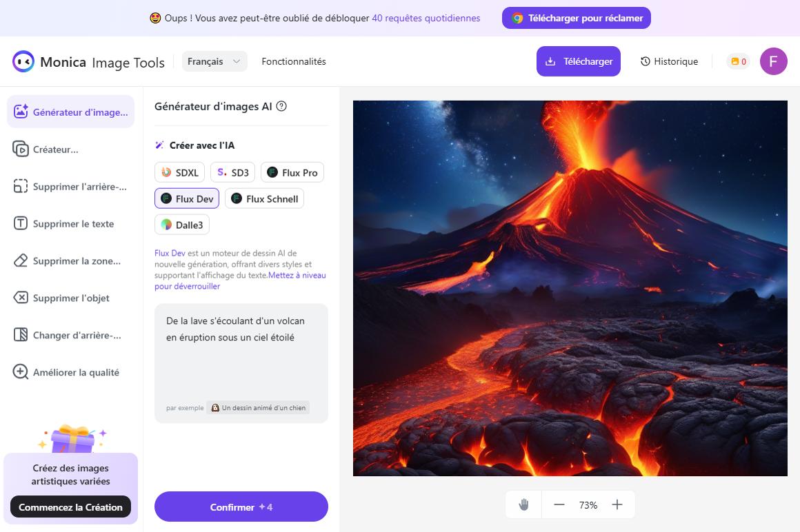Select the Supprimer la zone eraser tool
The image size is (800, 532).
pyautogui.click(x=70, y=261)
